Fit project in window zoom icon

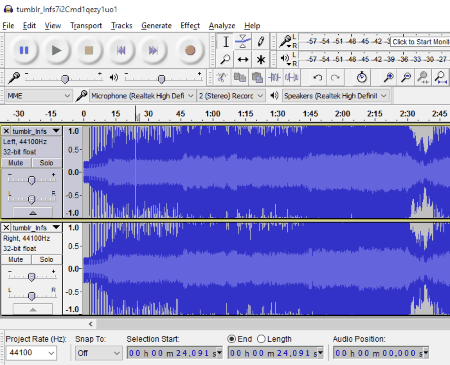[x=440, y=78]
